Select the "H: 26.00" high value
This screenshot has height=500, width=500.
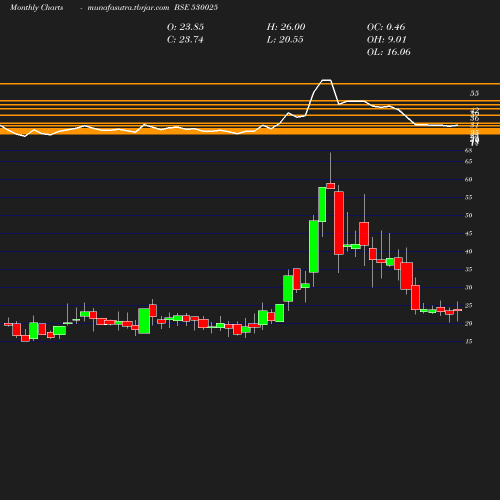point(286,27)
